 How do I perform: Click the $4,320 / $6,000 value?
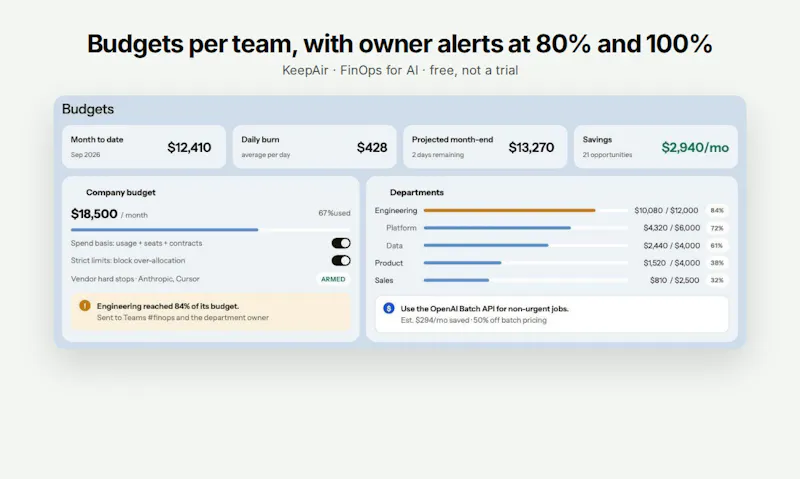click(x=671, y=228)
